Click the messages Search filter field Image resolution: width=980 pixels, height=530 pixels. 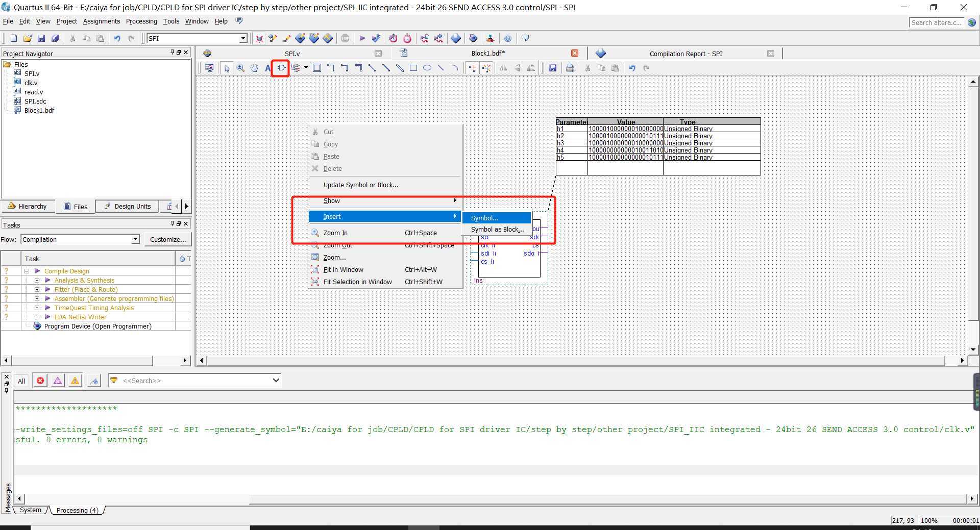[x=195, y=380]
